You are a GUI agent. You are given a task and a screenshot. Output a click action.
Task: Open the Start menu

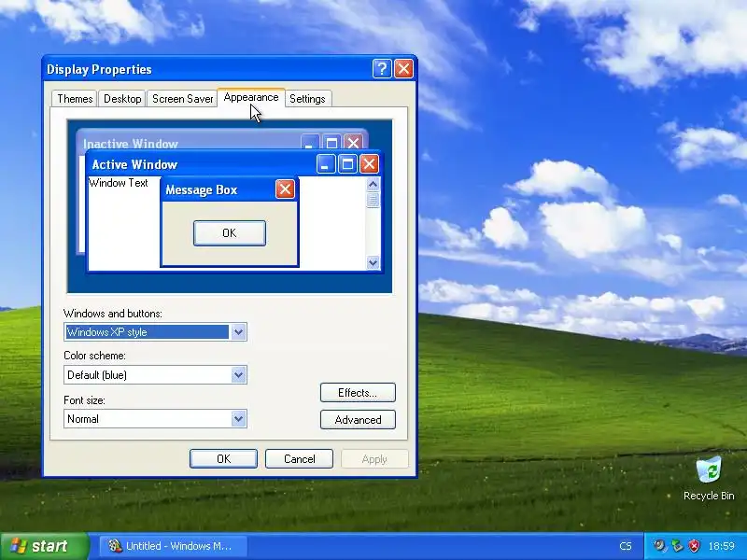coord(44,546)
